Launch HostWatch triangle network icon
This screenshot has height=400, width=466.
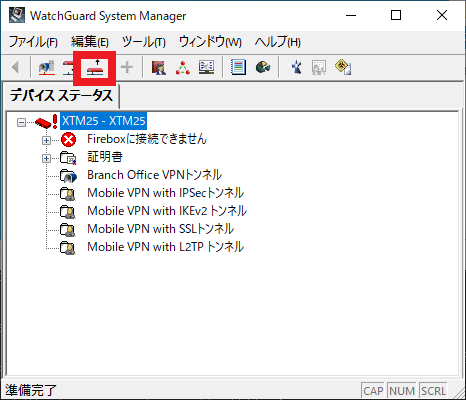183,67
